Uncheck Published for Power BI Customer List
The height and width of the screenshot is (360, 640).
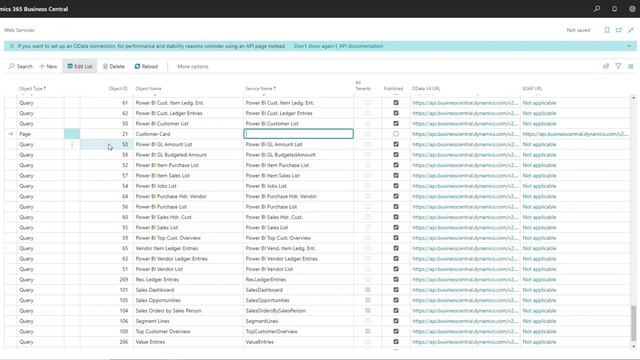396,123
